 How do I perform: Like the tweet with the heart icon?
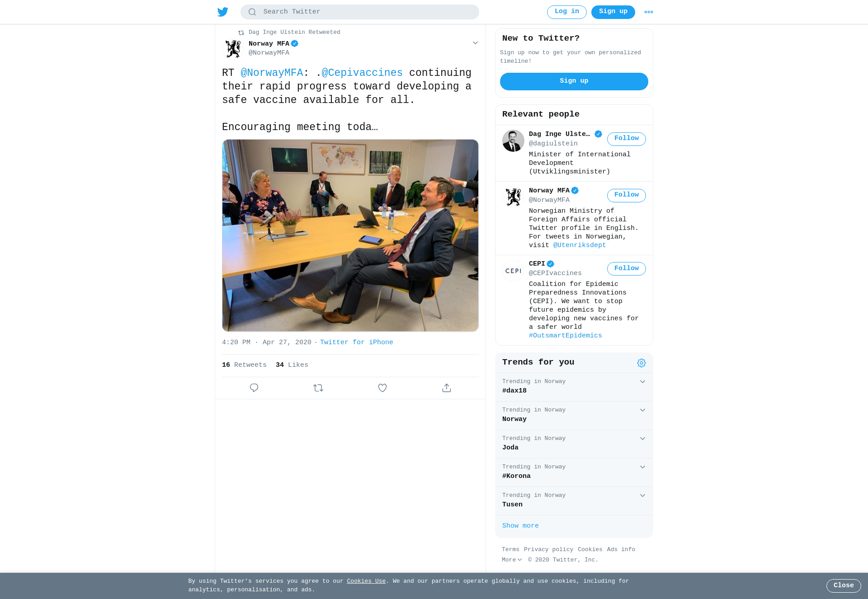(382, 388)
